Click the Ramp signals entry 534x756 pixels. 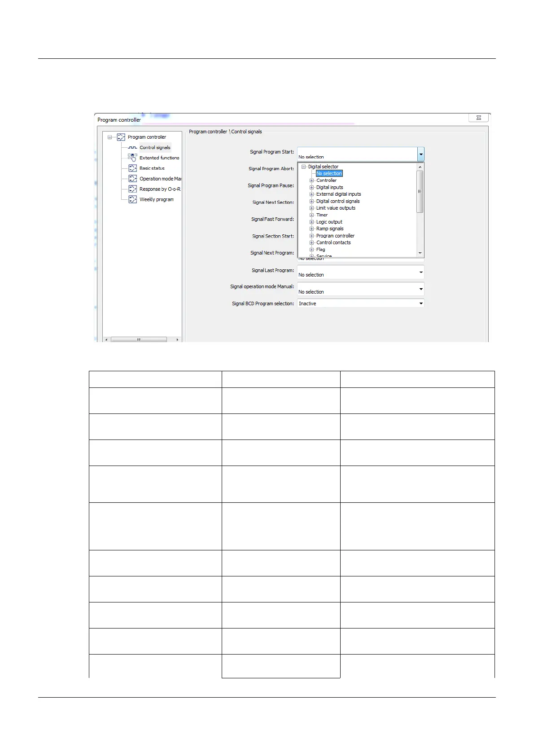click(x=330, y=229)
